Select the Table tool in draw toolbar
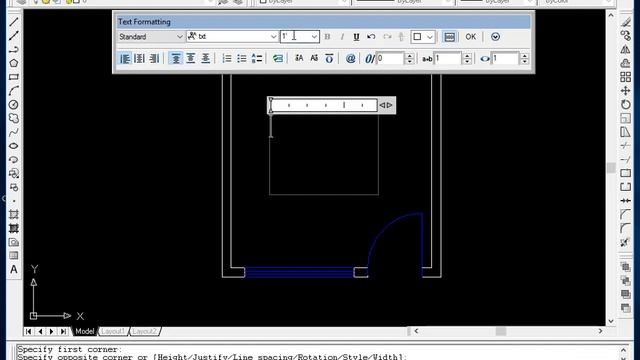 tap(13, 256)
